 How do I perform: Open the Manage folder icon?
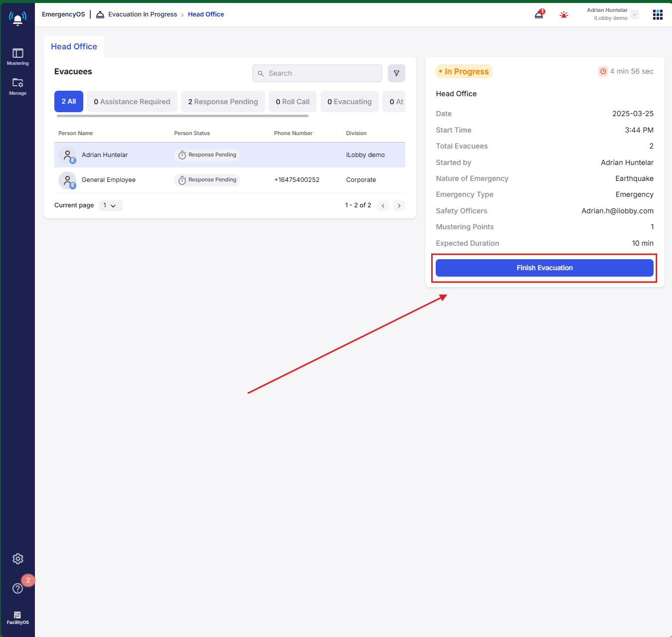[x=17, y=86]
